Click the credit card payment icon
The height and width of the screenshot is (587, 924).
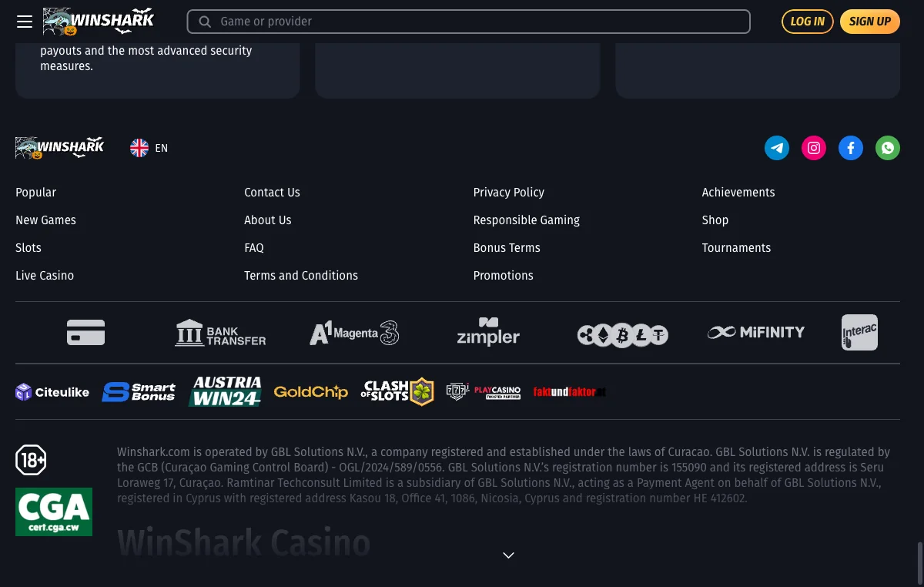tap(85, 333)
